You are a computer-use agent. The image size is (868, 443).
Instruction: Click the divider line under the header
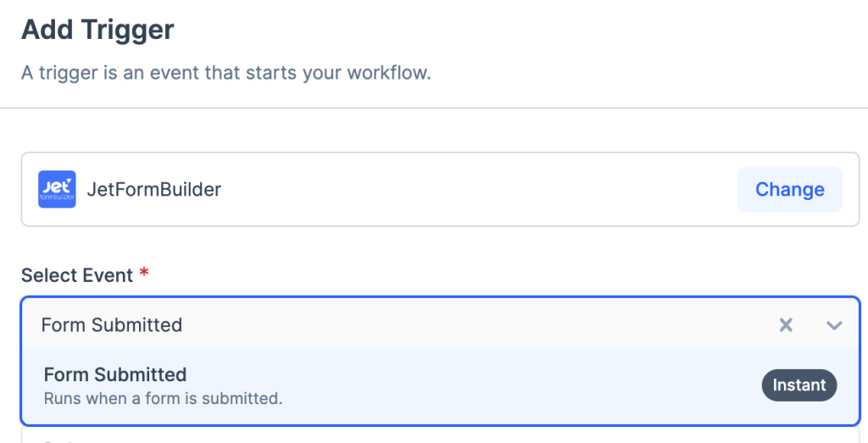pos(434,108)
